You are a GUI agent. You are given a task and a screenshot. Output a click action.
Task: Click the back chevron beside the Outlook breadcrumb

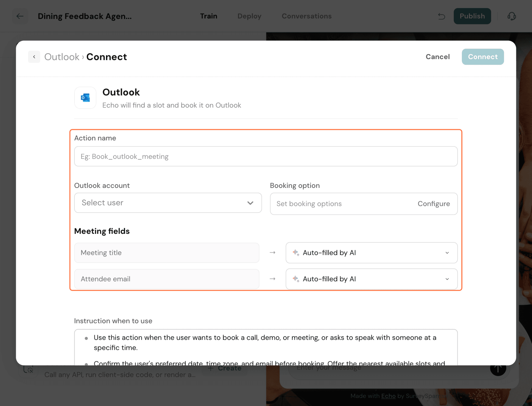click(x=34, y=57)
